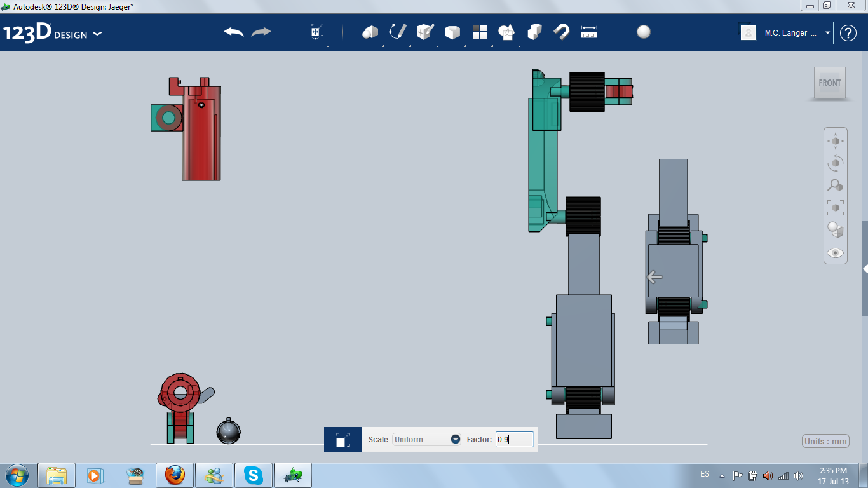Click the Factor input field

515,439
